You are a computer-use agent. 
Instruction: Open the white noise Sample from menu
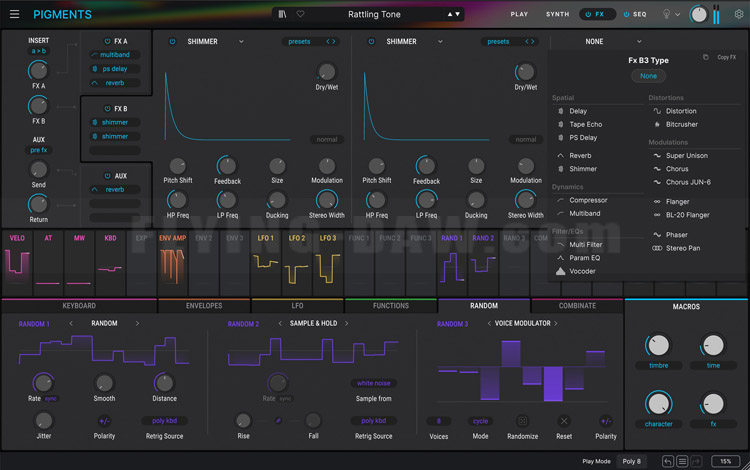(x=374, y=383)
